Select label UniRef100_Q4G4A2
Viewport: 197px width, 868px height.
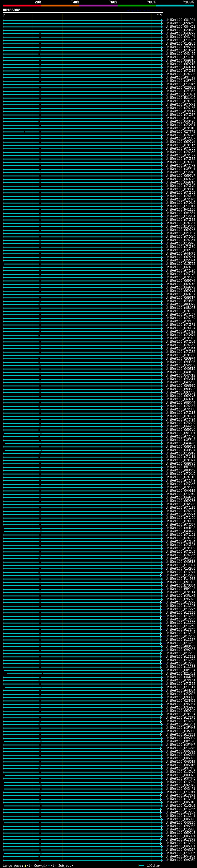(x=180, y=531)
